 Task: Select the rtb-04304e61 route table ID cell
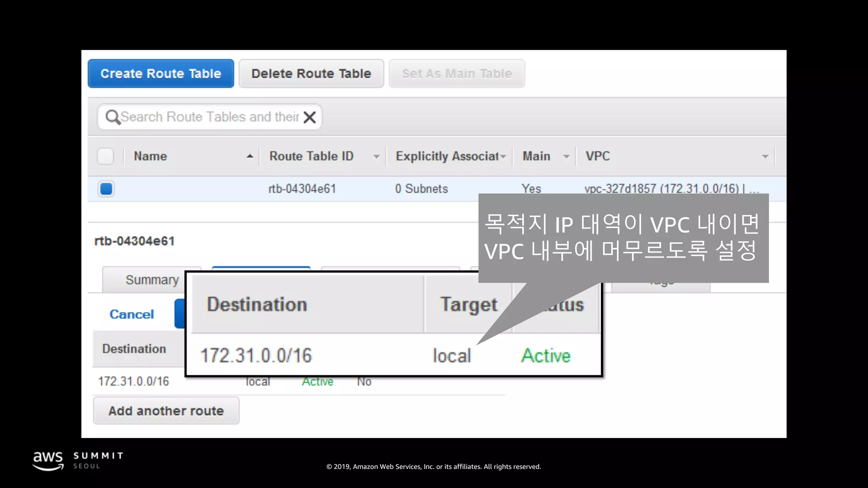[302, 189]
